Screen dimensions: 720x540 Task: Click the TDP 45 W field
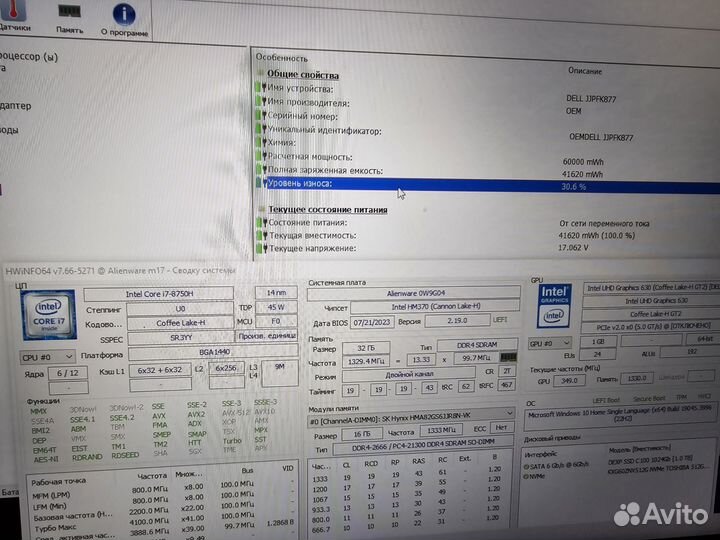(276, 307)
